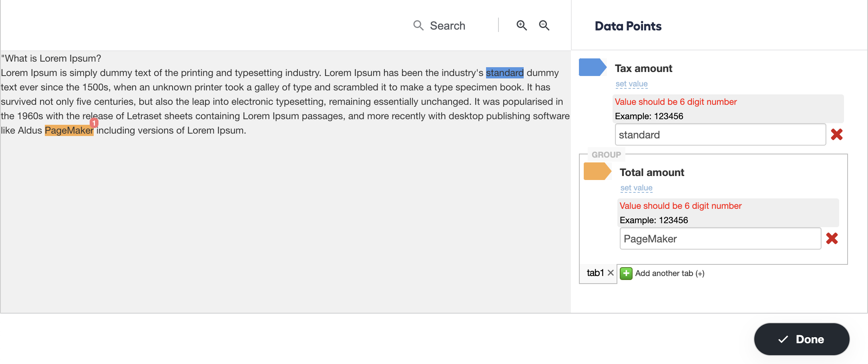Open the tab1 tab
868x364 pixels.
(x=595, y=273)
